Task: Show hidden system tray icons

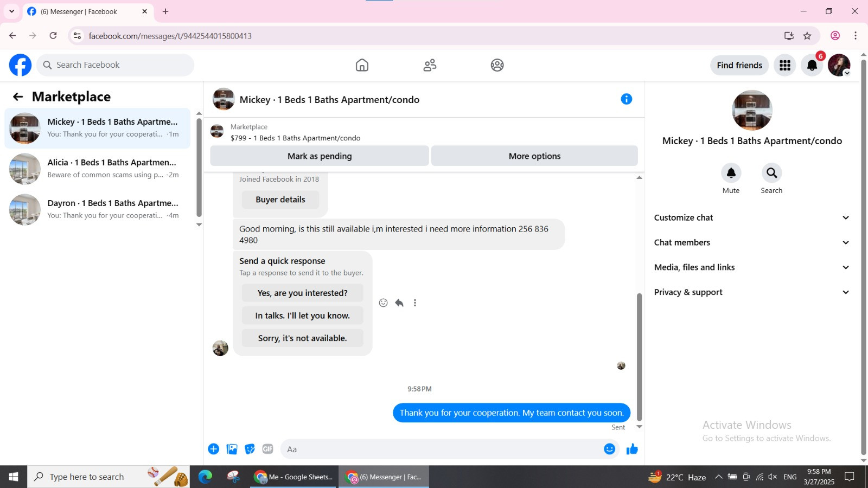Action: (x=718, y=477)
